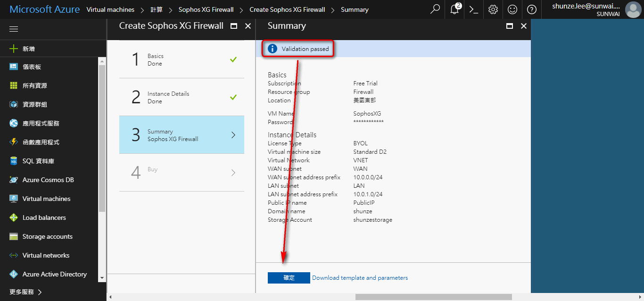Go to Create Sophos XG Firewall breadcrumb
Viewport: 644px width, 301px height.
(287, 9)
